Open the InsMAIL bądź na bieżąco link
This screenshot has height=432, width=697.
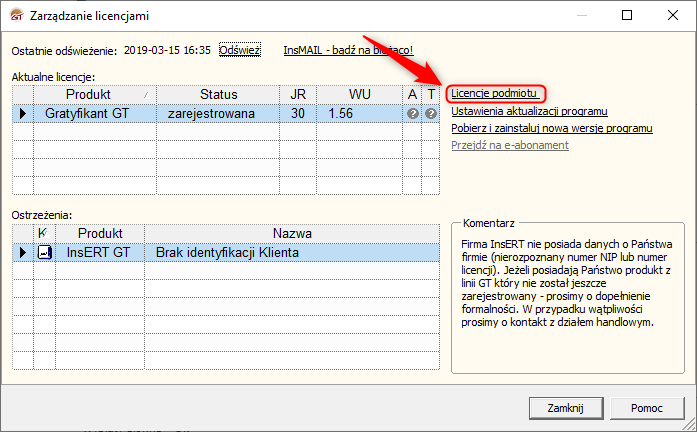click(x=348, y=50)
